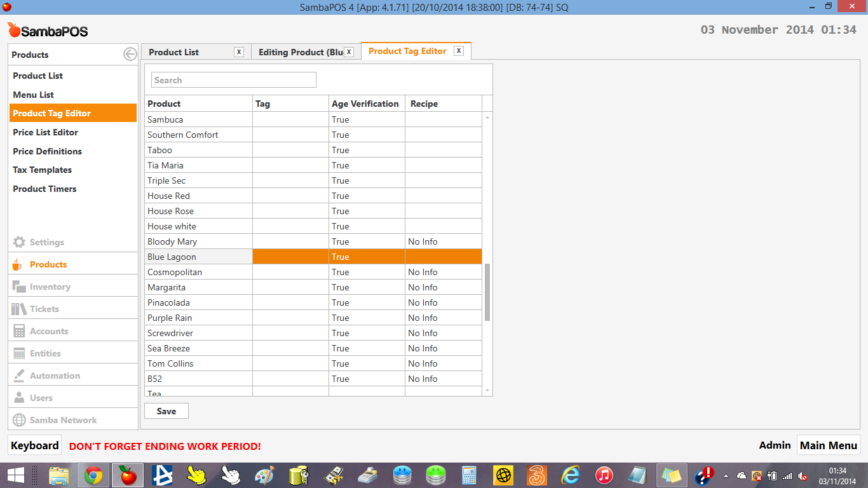The width and height of the screenshot is (868, 488).
Task: Open Accounts section with calculator icon
Action: (19, 331)
